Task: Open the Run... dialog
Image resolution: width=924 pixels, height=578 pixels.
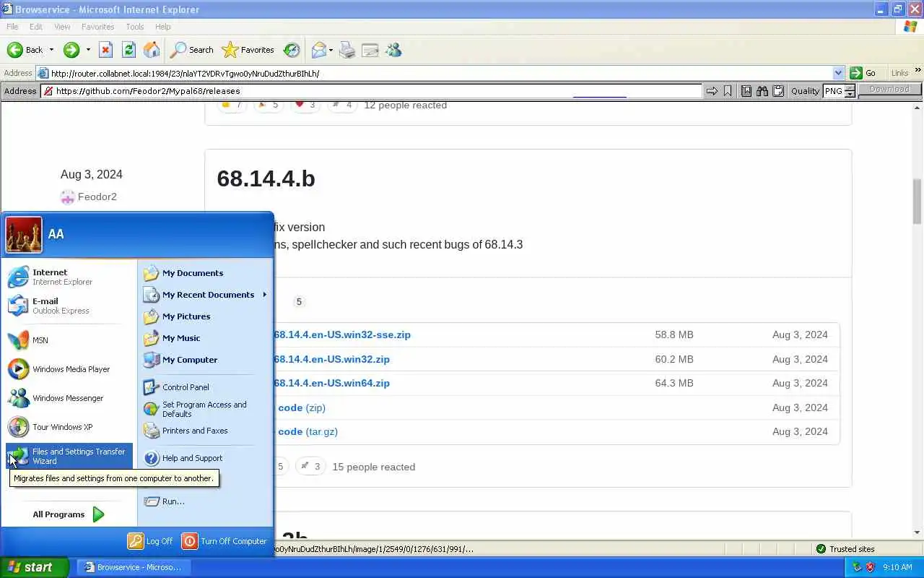Action: click(205, 501)
